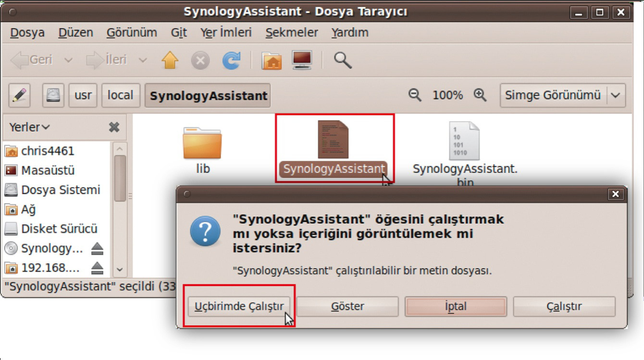Click the Geri back button

(x=32, y=60)
